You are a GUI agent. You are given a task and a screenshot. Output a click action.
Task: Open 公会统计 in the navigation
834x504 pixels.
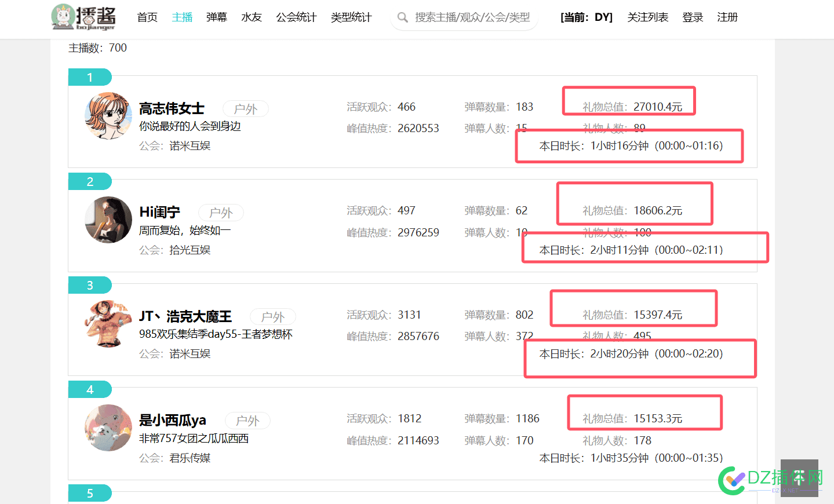[x=296, y=17]
